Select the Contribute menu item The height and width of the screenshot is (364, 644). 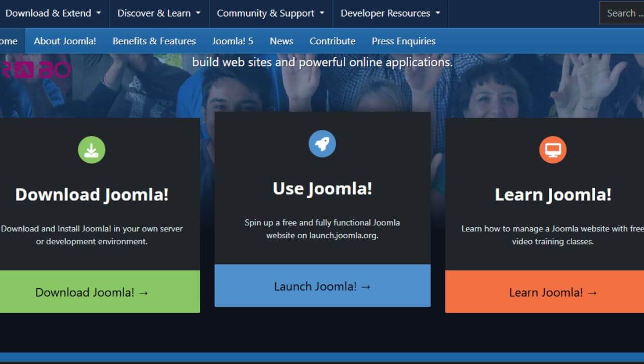coord(332,41)
